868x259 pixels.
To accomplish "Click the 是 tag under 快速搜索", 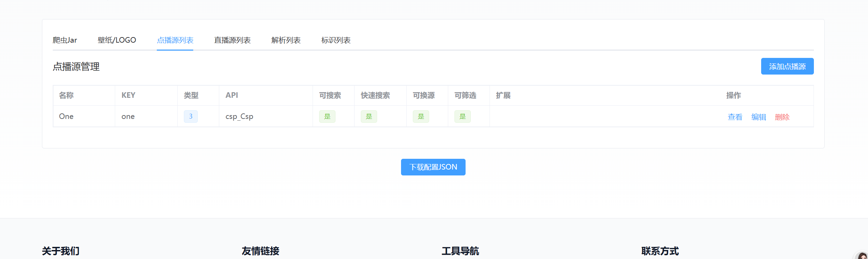I will [x=369, y=116].
